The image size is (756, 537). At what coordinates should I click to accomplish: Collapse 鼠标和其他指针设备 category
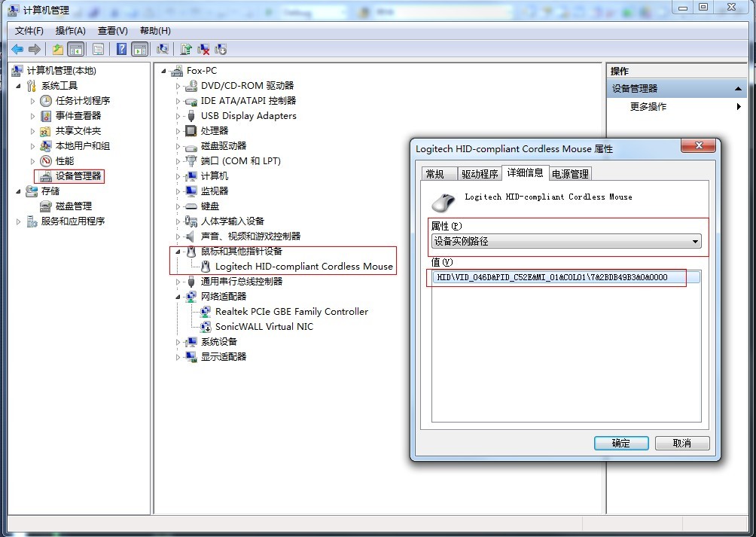click(178, 252)
